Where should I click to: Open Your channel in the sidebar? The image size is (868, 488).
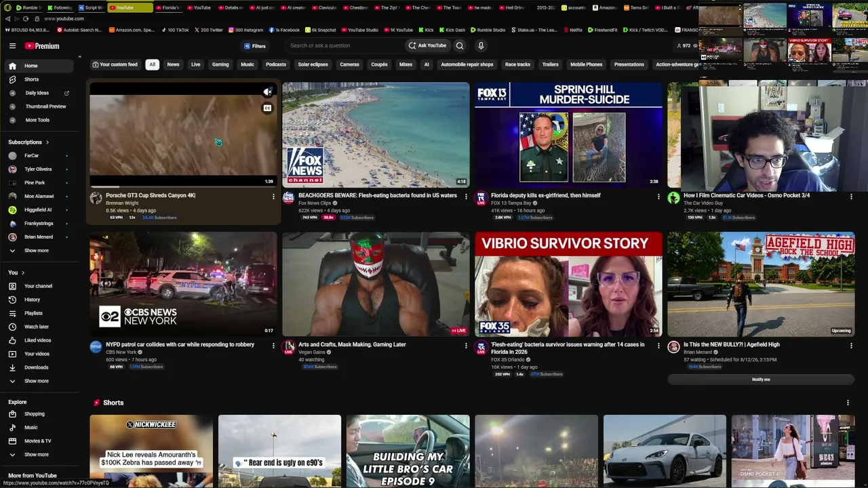[38, 286]
